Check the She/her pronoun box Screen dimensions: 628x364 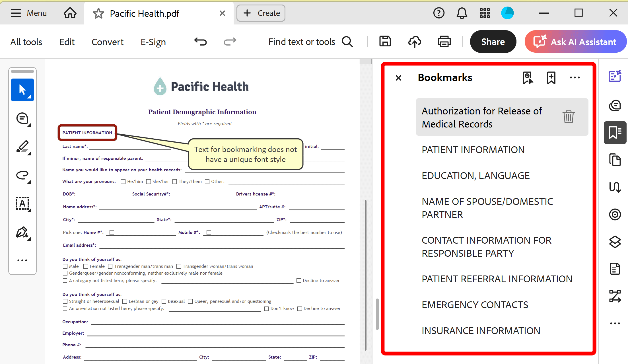[x=148, y=182]
